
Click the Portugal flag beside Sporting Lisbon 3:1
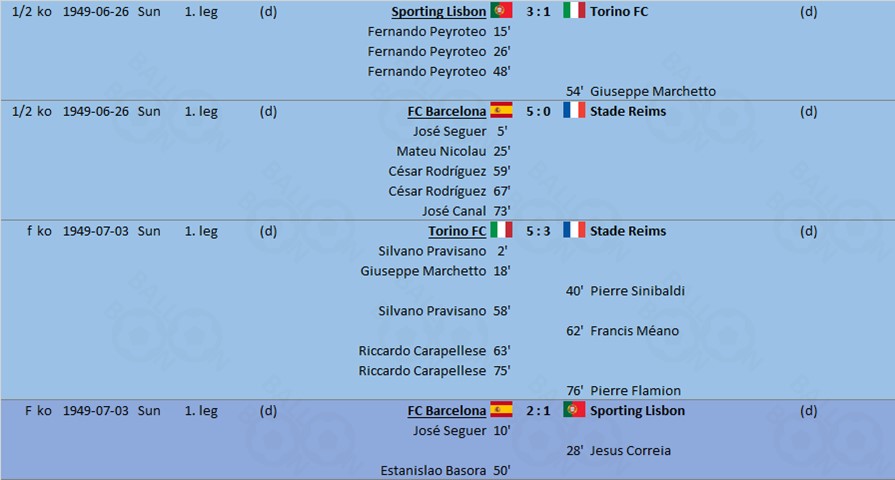[x=501, y=10]
